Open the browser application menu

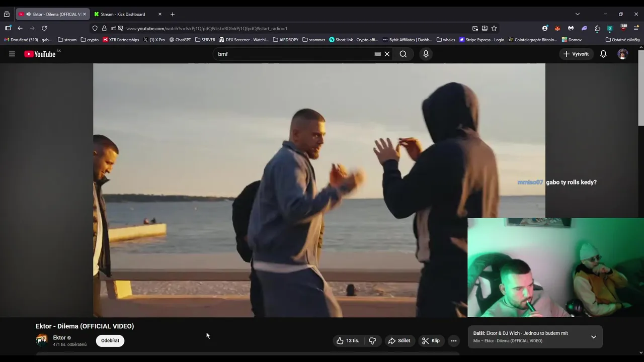(x=636, y=28)
